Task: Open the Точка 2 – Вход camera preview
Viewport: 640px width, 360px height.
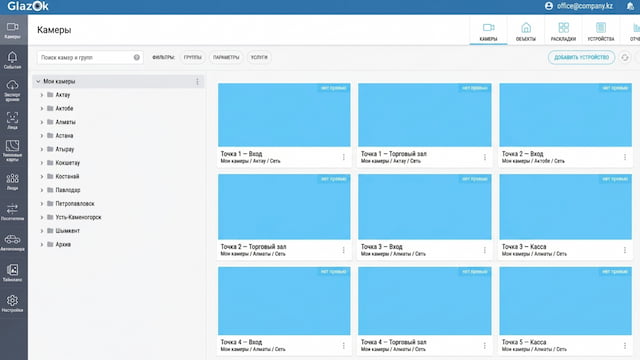Action: [x=565, y=115]
